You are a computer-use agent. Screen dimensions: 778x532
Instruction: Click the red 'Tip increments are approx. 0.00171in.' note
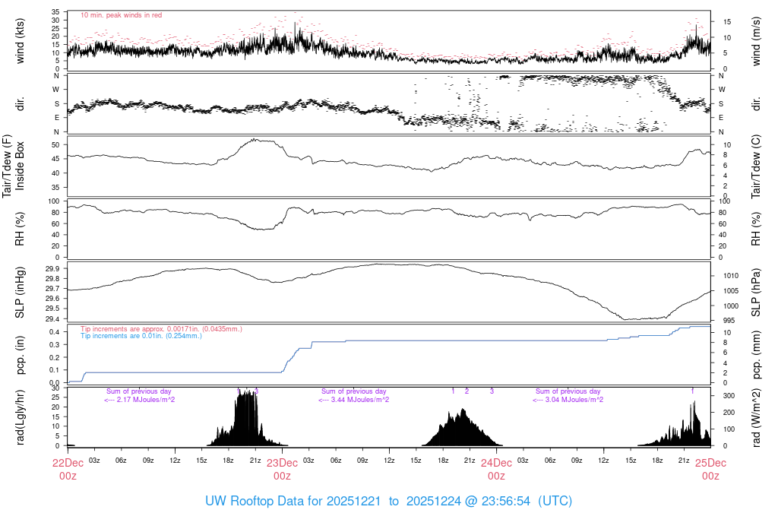161,329
